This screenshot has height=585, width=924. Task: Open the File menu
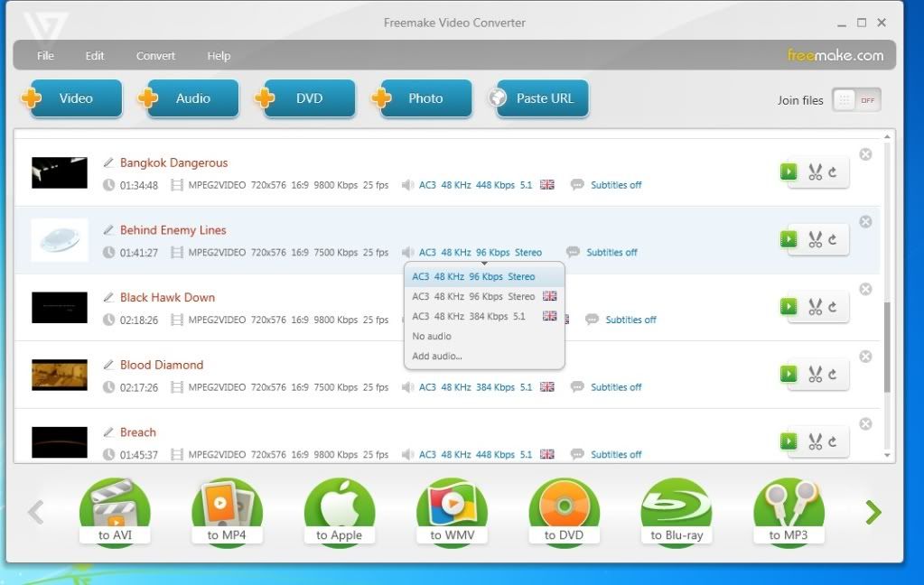click(45, 55)
